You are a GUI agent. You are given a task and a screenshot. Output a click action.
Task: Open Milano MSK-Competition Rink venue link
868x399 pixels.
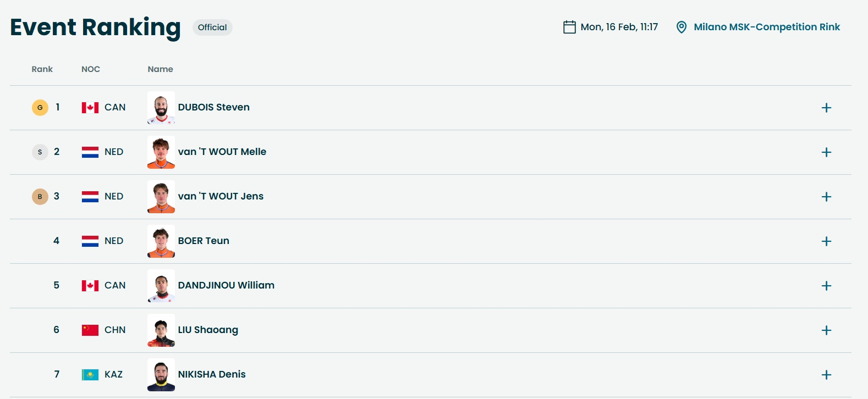coord(766,27)
